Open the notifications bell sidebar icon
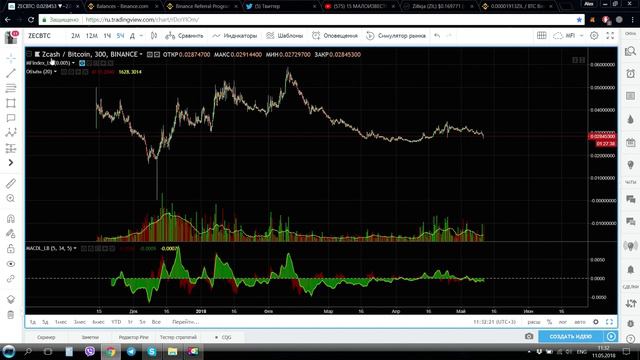The image size is (640, 360). tap(631, 270)
